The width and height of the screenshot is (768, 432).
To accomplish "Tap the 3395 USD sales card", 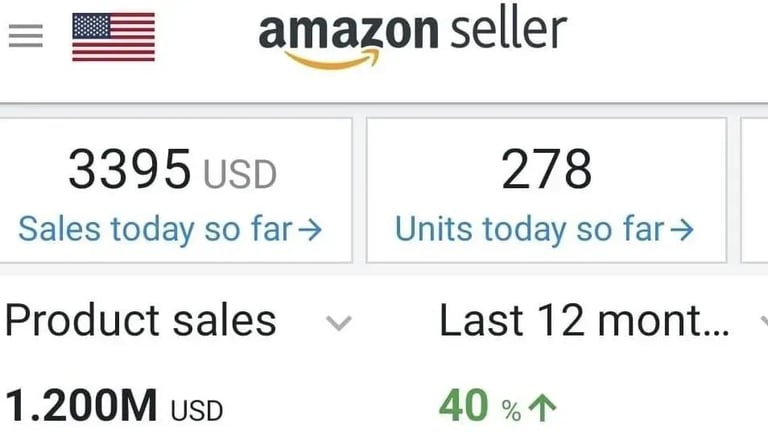I will pos(175,190).
